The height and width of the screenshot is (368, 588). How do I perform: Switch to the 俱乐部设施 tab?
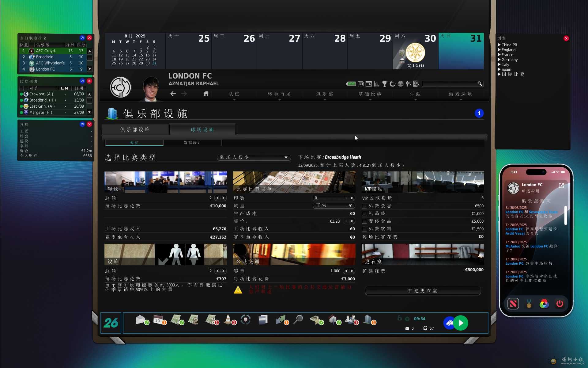[x=135, y=129]
